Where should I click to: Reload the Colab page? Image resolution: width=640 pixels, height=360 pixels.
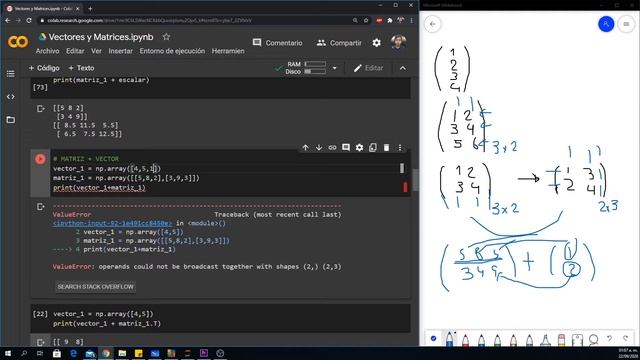point(29,20)
